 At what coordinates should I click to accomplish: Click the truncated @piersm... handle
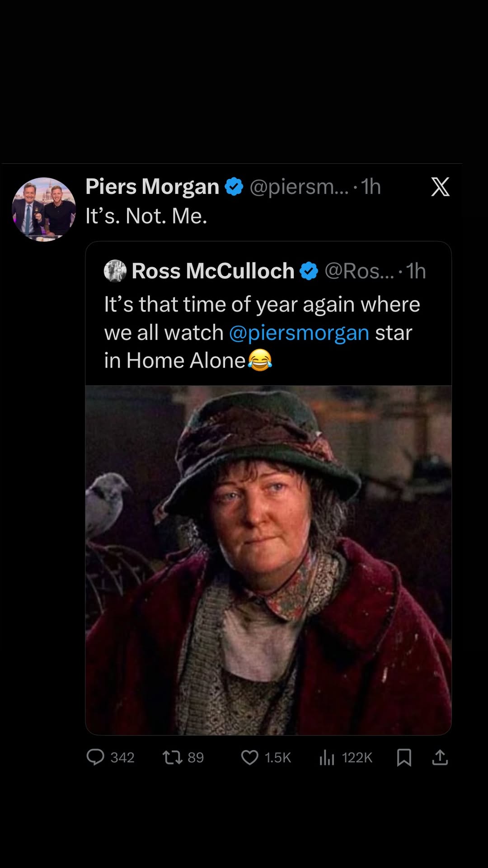click(299, 187)
